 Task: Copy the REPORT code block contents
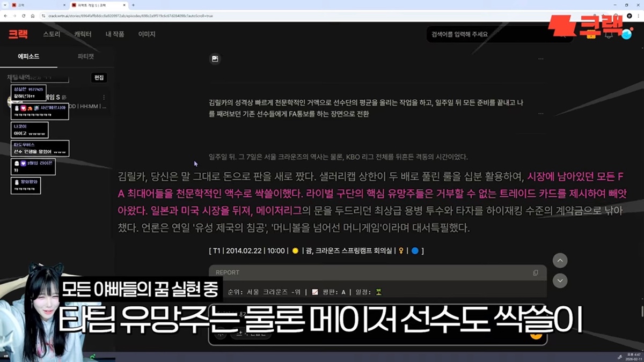coord(535,272)
